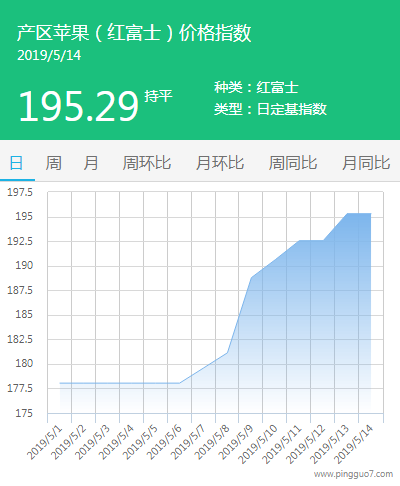Click the chart data point for 2019/5/13
This screenshot has width=400, height=486.
[347, 213]
